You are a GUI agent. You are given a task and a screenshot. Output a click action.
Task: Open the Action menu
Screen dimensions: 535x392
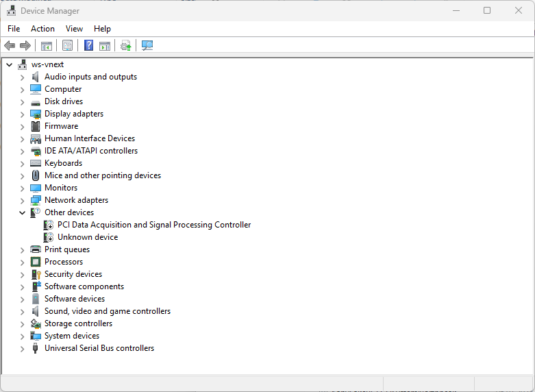42,29
